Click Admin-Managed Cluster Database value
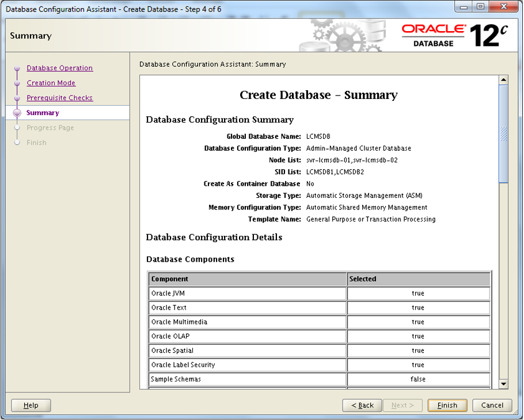This screenshot has height=420, width=524. point(359,148)
